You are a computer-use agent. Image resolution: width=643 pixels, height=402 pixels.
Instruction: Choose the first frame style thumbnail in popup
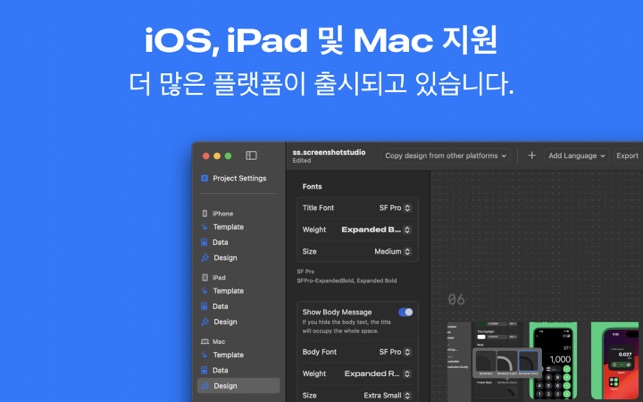pyautogui.click(x=486, y=363)
